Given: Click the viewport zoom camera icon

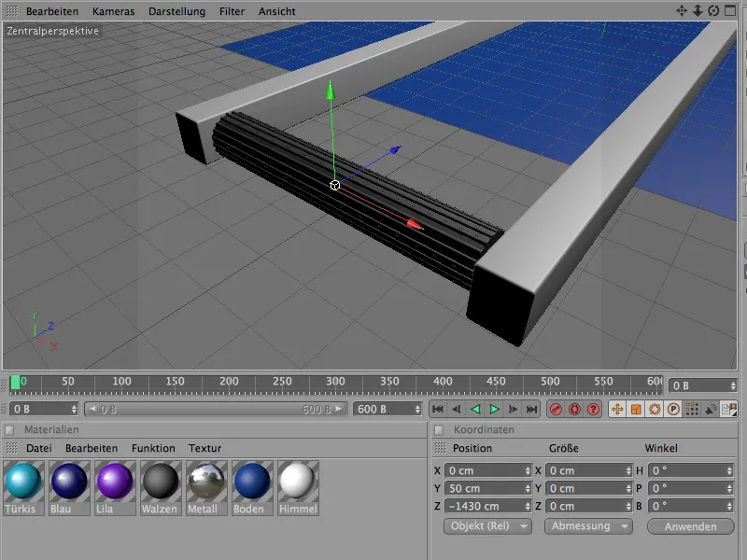Looking at the screenshot, I should 698,11.
